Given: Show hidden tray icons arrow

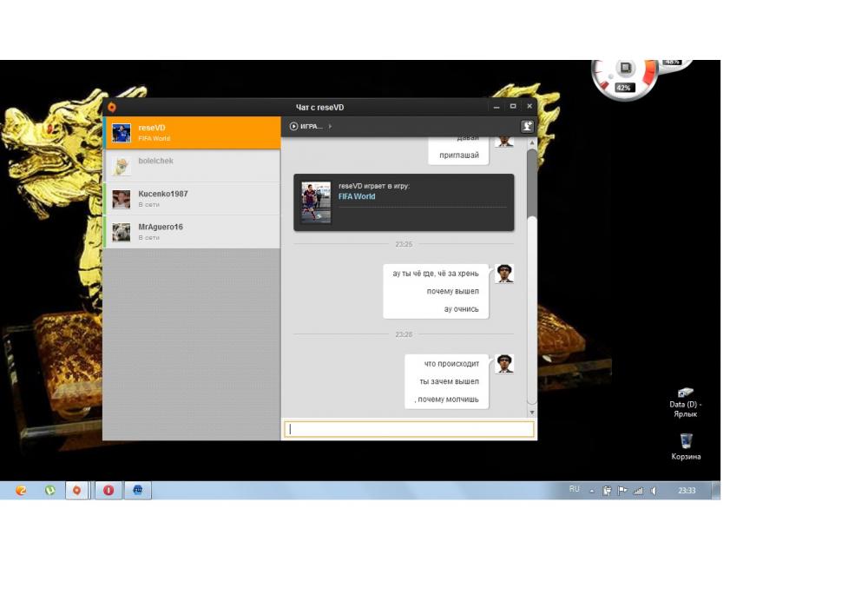Looking at the screenshot, I should click(592, 491).
